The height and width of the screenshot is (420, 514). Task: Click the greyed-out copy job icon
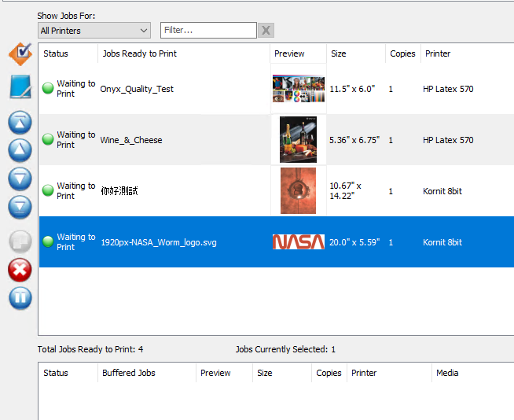point(20,241)
